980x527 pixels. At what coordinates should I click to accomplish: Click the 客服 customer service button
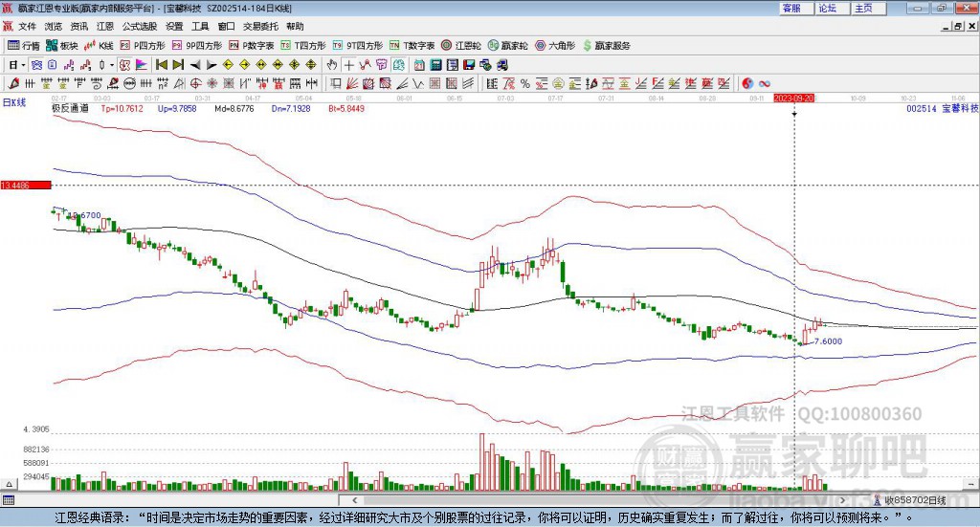tap(796, 8)
